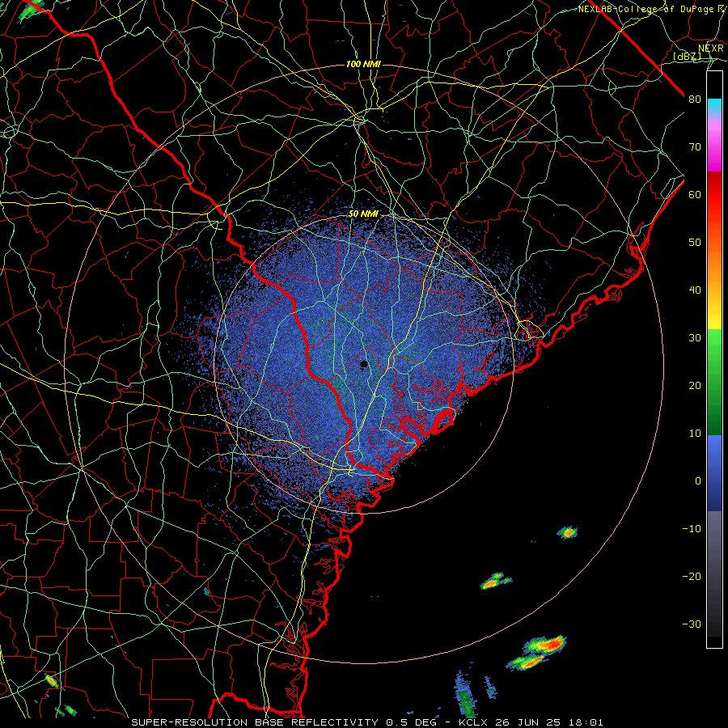Pick the gray band near -10 dBZ
The image size is (728, 728).
714,529
